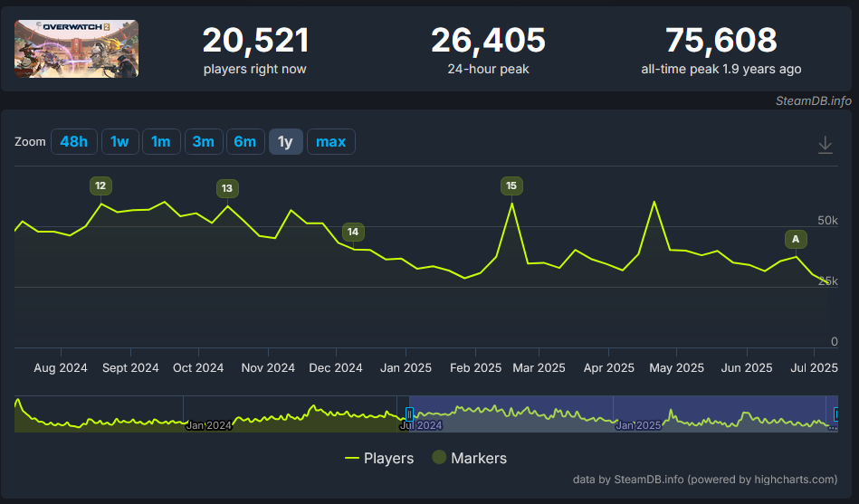Click the Jul 2025 axis label
This screenshot has width=859, height=504.
(x=814, y=367)
